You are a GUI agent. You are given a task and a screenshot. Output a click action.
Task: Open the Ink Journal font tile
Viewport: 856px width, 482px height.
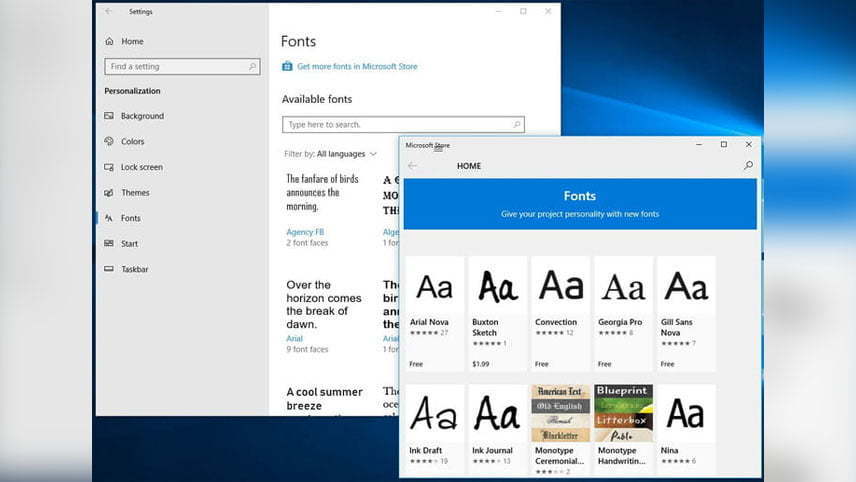click(497, 429)
